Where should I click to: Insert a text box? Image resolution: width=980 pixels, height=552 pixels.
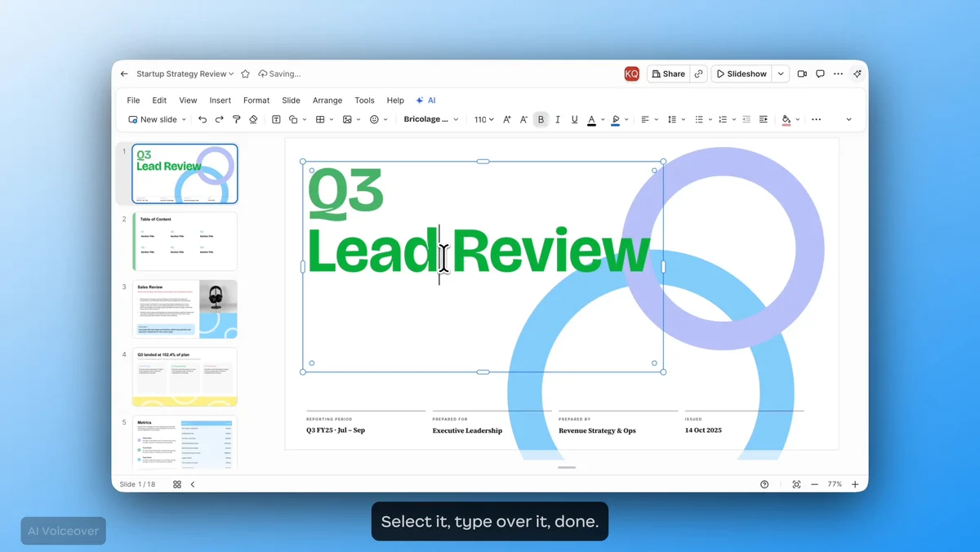276,119
